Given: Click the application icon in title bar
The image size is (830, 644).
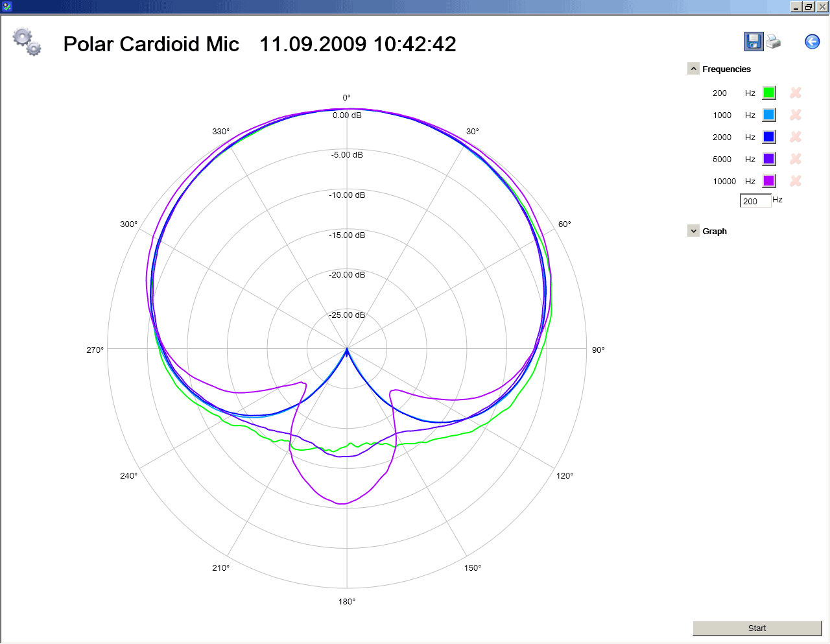Looking at the screenshot, I should click(x=7, y=6).
